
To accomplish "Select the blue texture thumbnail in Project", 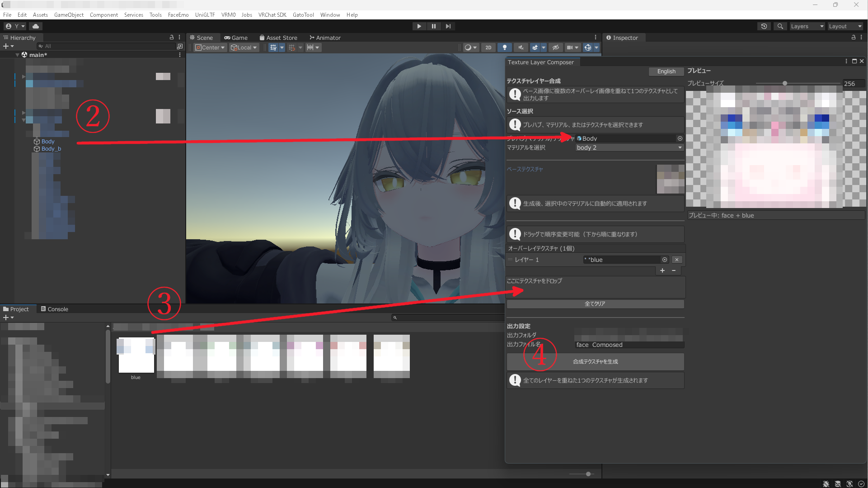I will tap(136, 355).
